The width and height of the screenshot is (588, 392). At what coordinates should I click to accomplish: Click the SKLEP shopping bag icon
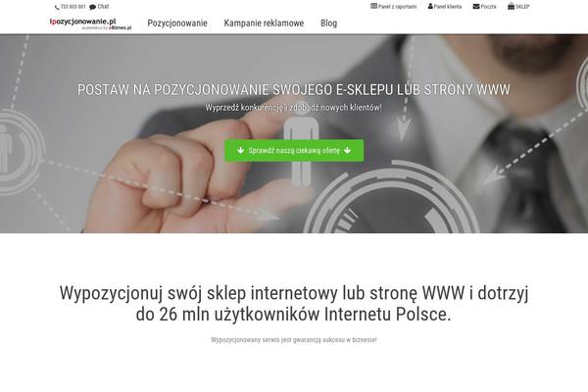(512, 6)
